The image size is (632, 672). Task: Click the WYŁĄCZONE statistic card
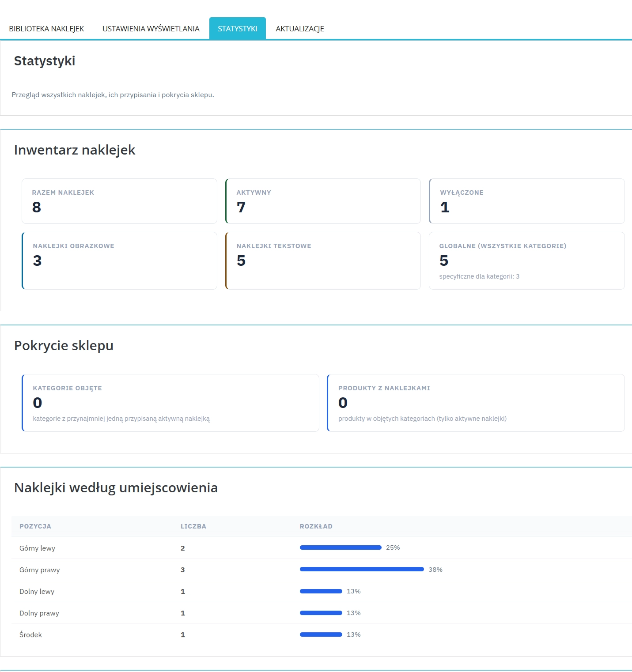coord(526,201)
